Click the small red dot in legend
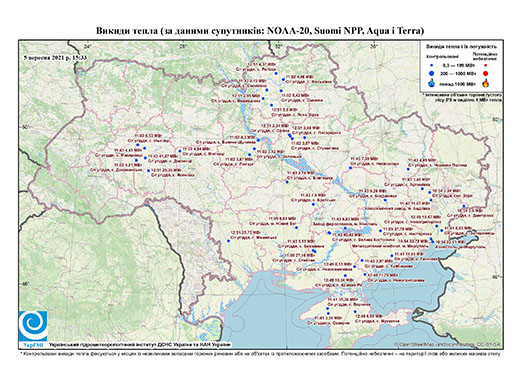The width and height of the screenshot is (520, 368). pos(486,66)
